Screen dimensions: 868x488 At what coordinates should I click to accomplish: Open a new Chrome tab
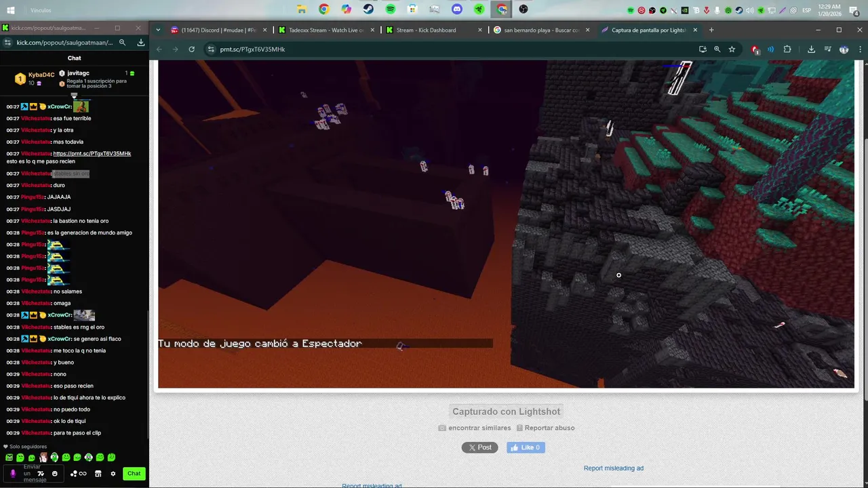[711, 30]
